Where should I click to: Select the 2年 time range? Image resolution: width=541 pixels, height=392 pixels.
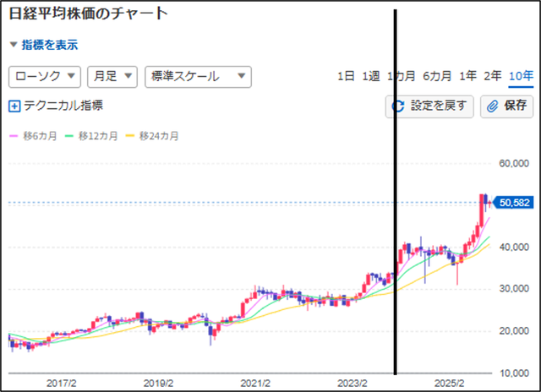click(x=492, y=76)
